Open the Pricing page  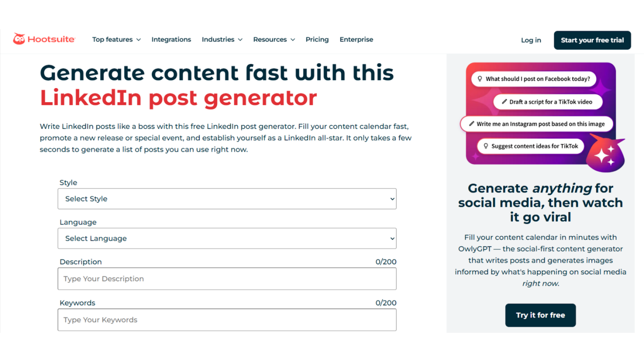(317, 39)
